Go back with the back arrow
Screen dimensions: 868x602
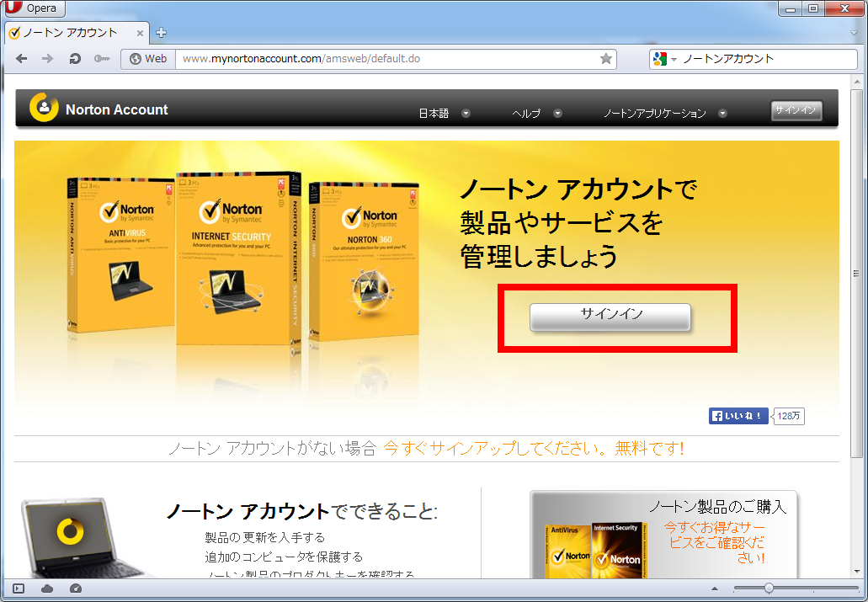tap(21, 59)
